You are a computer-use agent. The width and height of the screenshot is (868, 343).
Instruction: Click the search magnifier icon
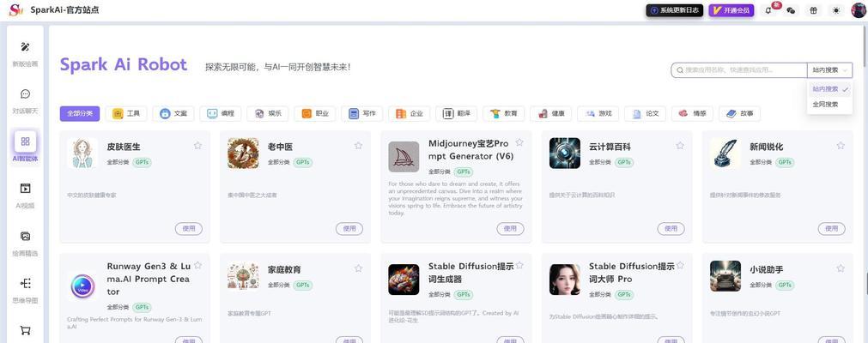click(x=679, y=70)
